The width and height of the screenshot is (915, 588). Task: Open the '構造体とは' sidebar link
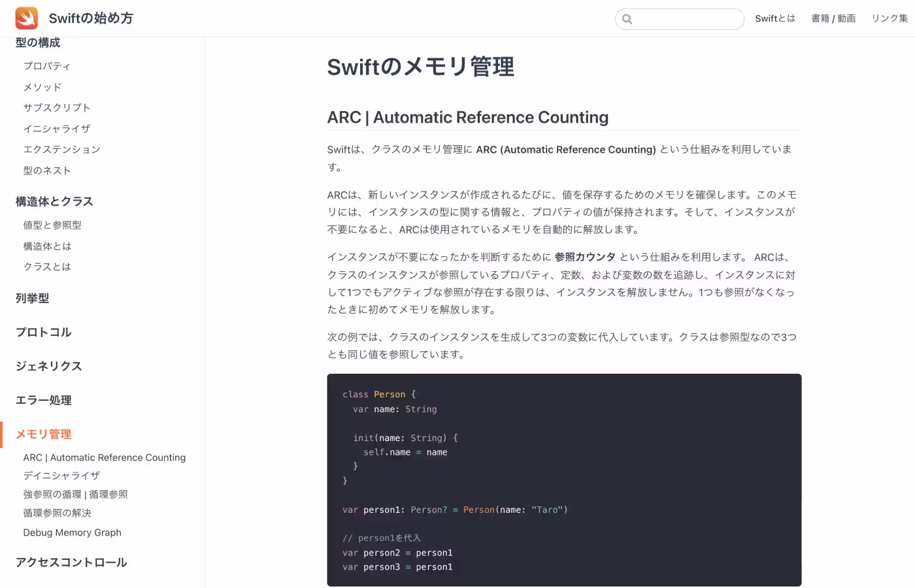[47, 246]
